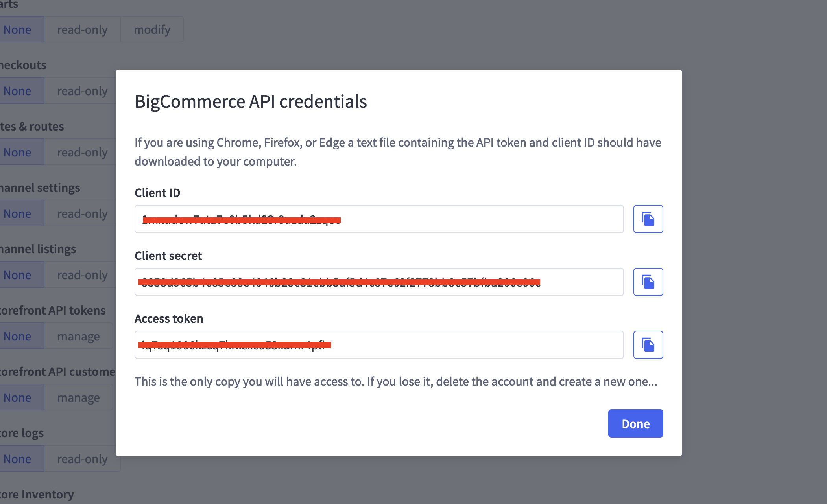Set Carts permission to None
This screenshot has height=504, width=827.
[18, 29]
